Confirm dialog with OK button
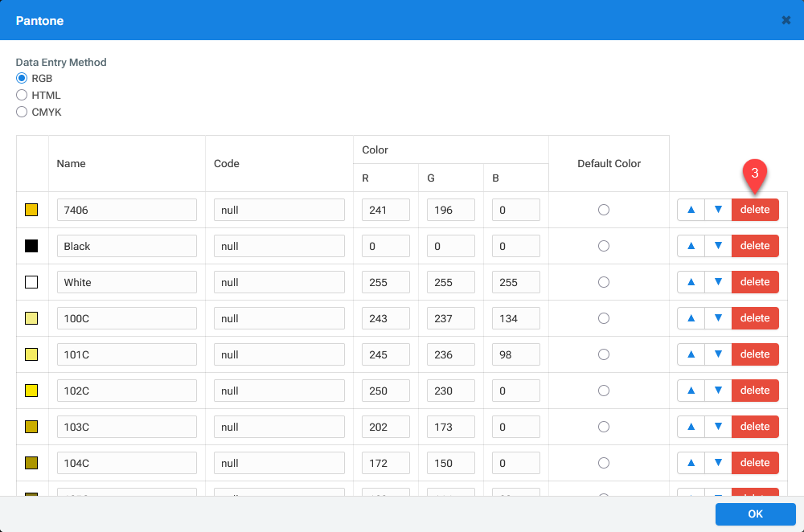Viewport: 804px width, 532px height. pyautogui.click(x=755, y=514)
